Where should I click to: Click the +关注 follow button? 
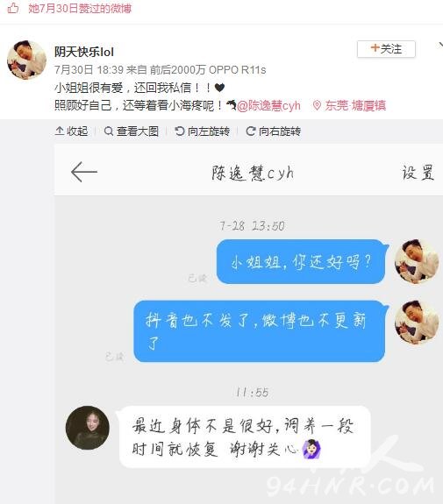[x=386, y=49]
